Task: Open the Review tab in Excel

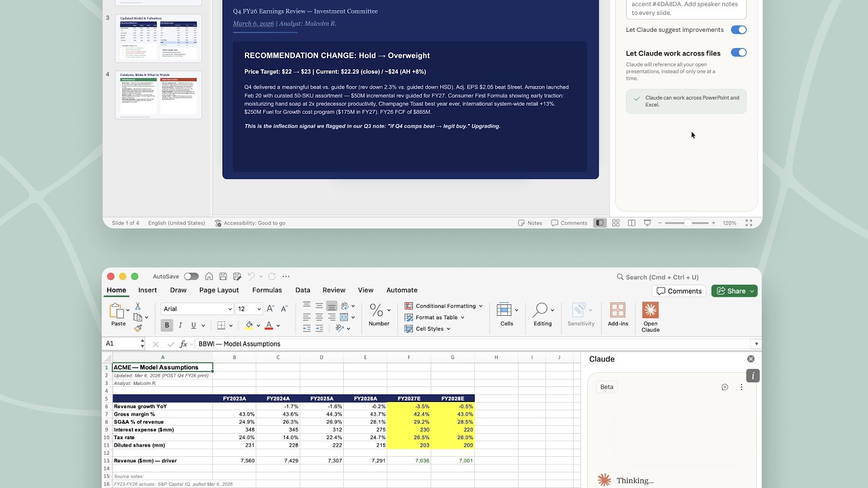Action: click(334, 290)
